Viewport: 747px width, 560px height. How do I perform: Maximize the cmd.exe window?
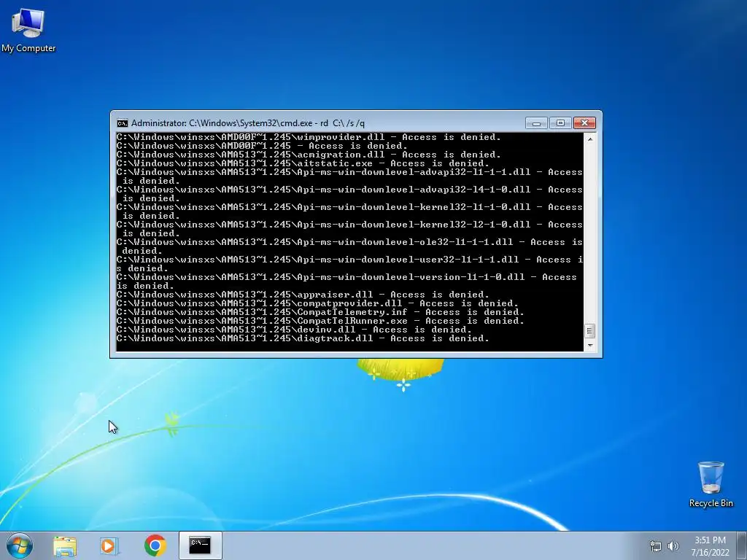pos(560,123)
